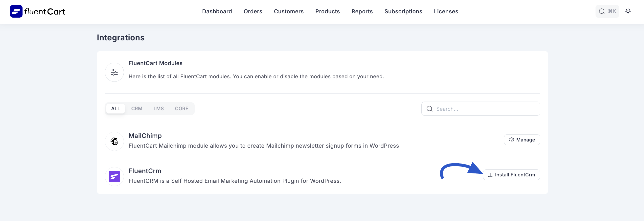
Task: Click the Install FluentCrm button
Action: 511,175
